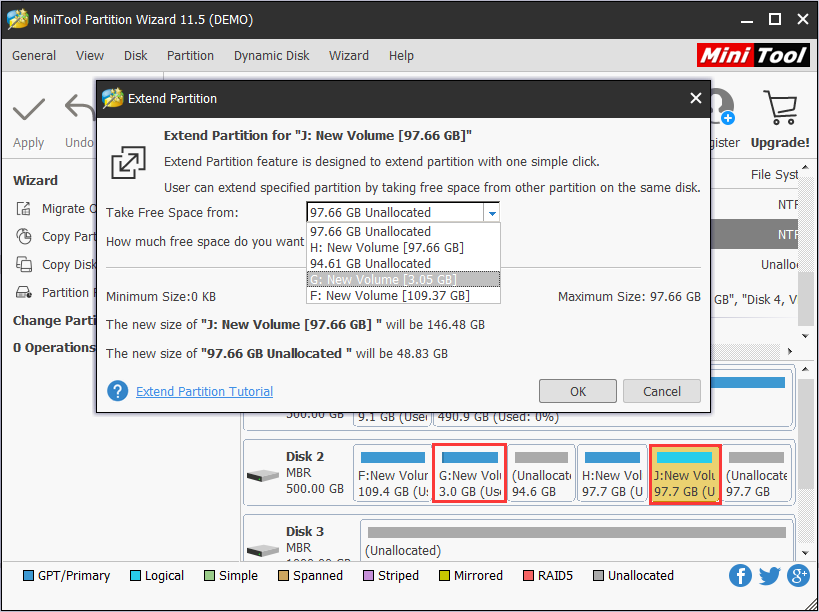
Task: Open the Dynamic Disk menu
Action: (272, 55)
